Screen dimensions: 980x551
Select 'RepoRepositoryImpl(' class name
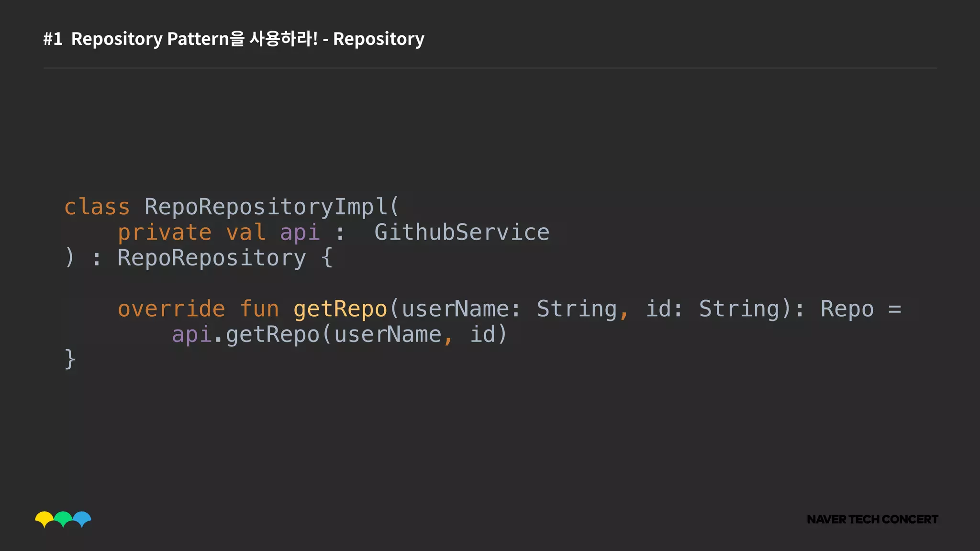click(272, 207)
